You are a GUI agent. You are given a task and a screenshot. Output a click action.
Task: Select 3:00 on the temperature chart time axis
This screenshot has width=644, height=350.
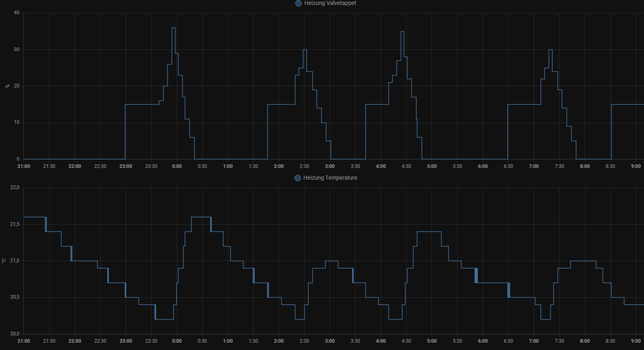pos(329,340)
